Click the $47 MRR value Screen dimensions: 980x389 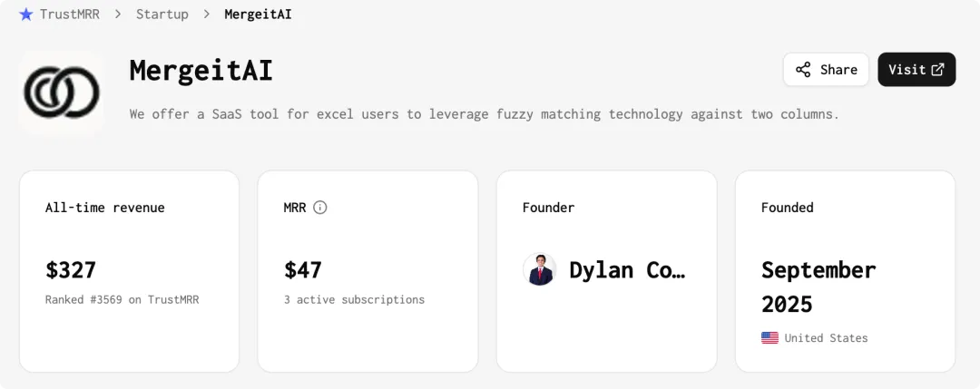[x=303, y=269]
